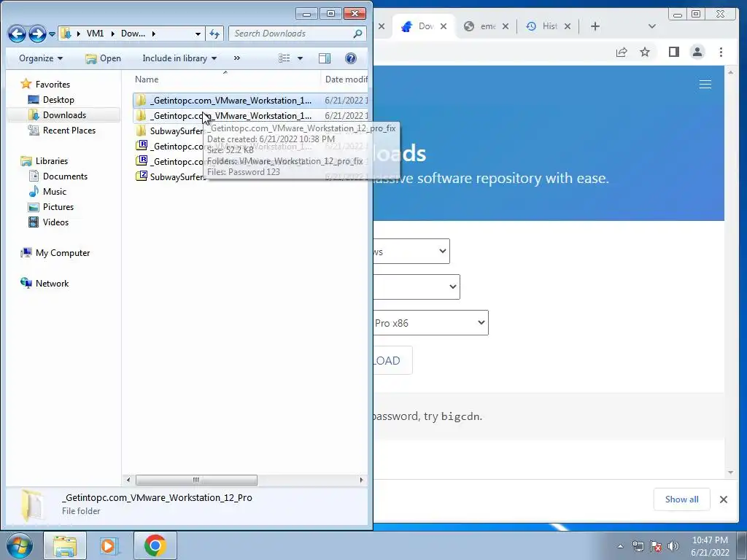The width and height of the screenshot is (747, 560).
Task: Open a new Chrome tab with plus
Action: point(595,27)
